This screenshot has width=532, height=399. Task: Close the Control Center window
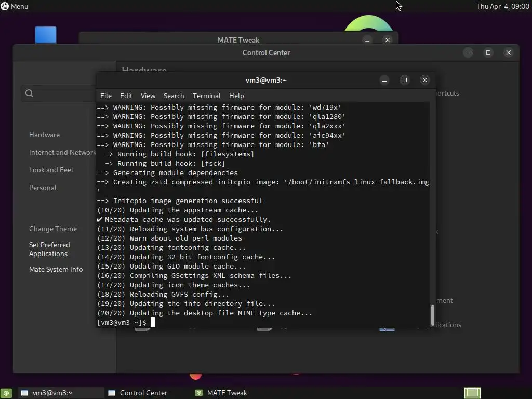tap(508, 52)
